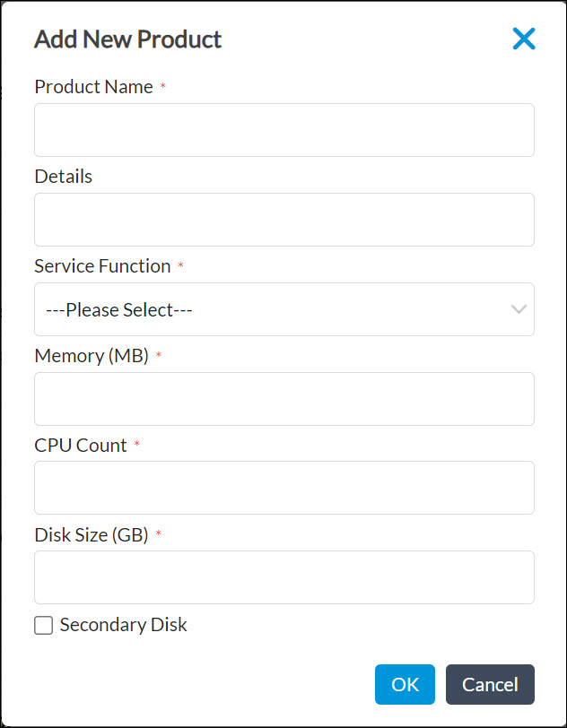Click the dropdown chevron on Service Function
Image resolution: width=567 pixels, height=728 pixels.
(519, 309)
